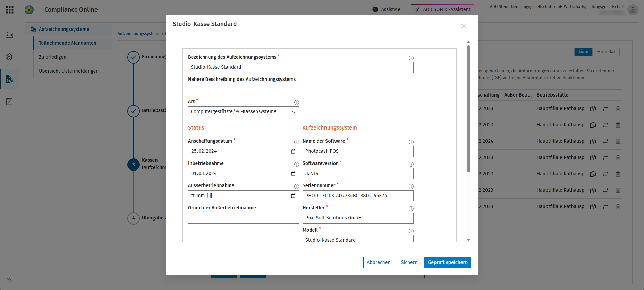Close the Studio-Kasse Standard dialog
This screenshot has width=644, height=290.
[464, 26]
